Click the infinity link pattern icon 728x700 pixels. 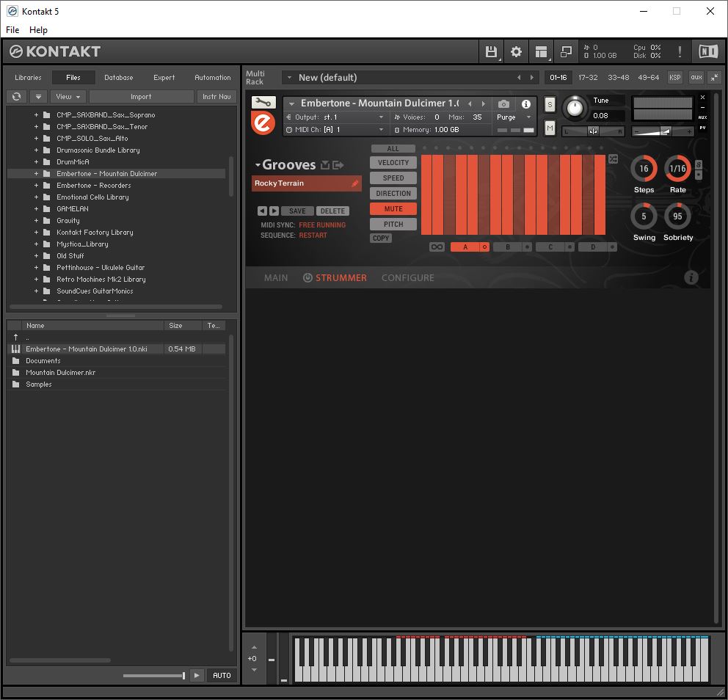tap(437, 247)
